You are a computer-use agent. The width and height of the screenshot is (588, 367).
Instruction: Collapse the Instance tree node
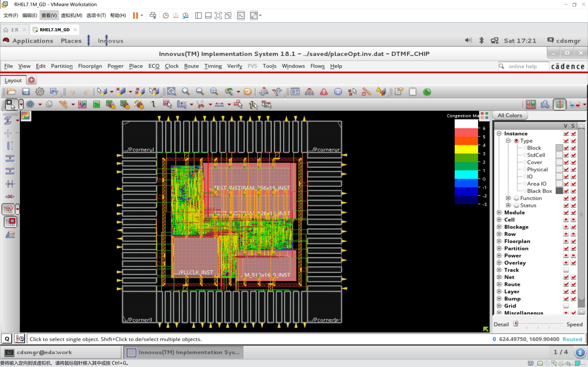499,134
